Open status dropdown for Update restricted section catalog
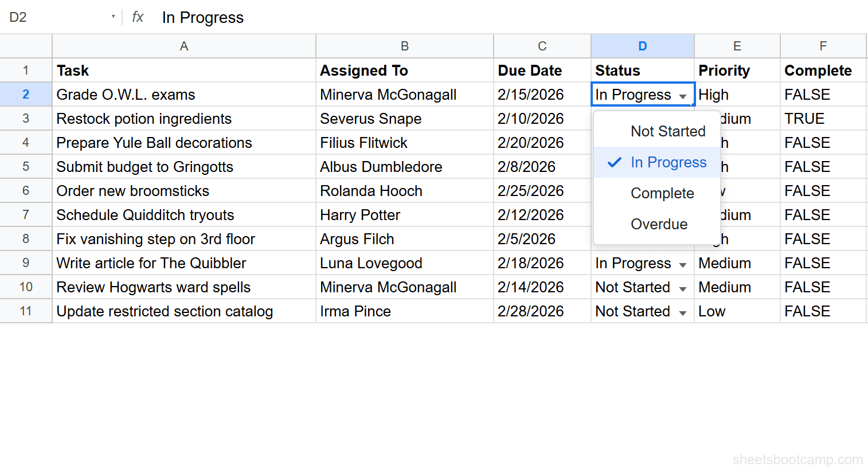 click(x=683, y=312)
